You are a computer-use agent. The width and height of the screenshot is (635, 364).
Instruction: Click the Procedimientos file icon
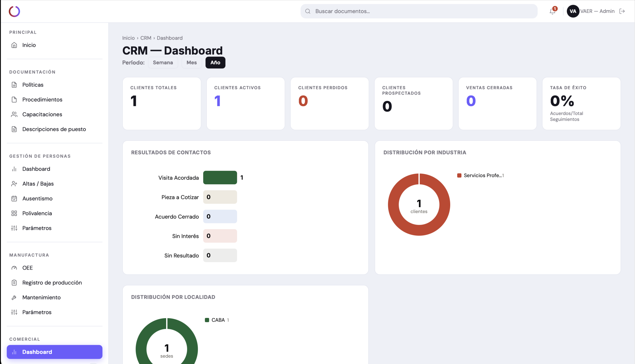(14, 100)
